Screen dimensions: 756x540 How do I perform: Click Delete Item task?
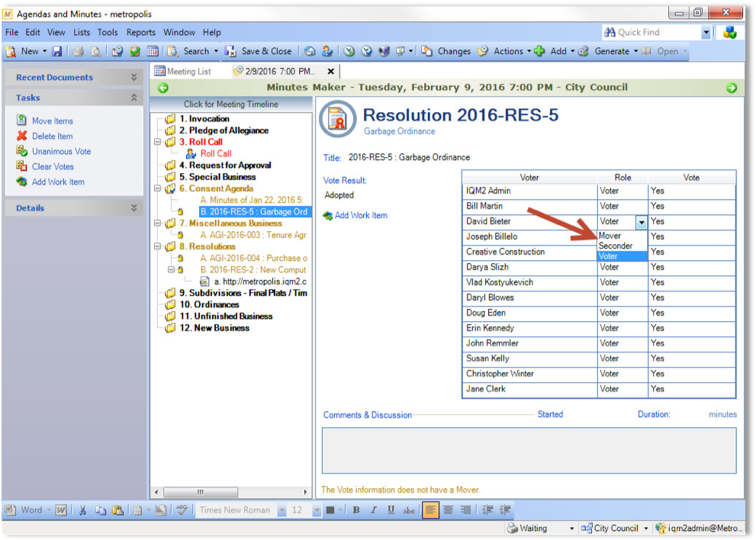(52, 136)
